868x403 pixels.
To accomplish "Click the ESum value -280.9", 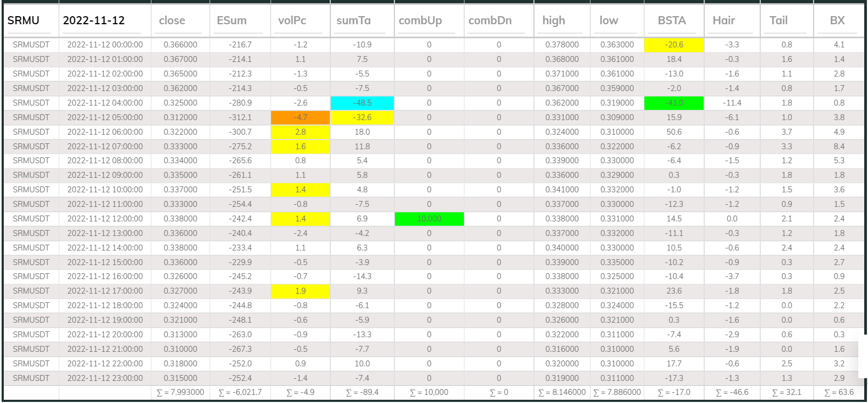I will coord(240,103).
